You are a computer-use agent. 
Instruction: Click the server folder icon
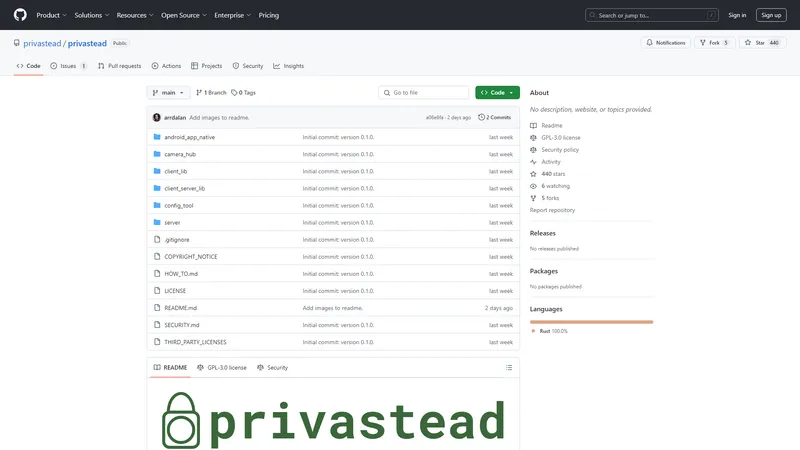point(157,222)
